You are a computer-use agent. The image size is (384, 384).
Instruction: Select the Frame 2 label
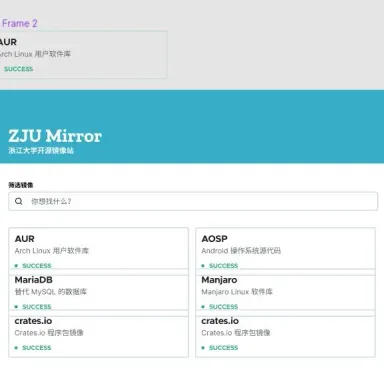click(20, 24)
